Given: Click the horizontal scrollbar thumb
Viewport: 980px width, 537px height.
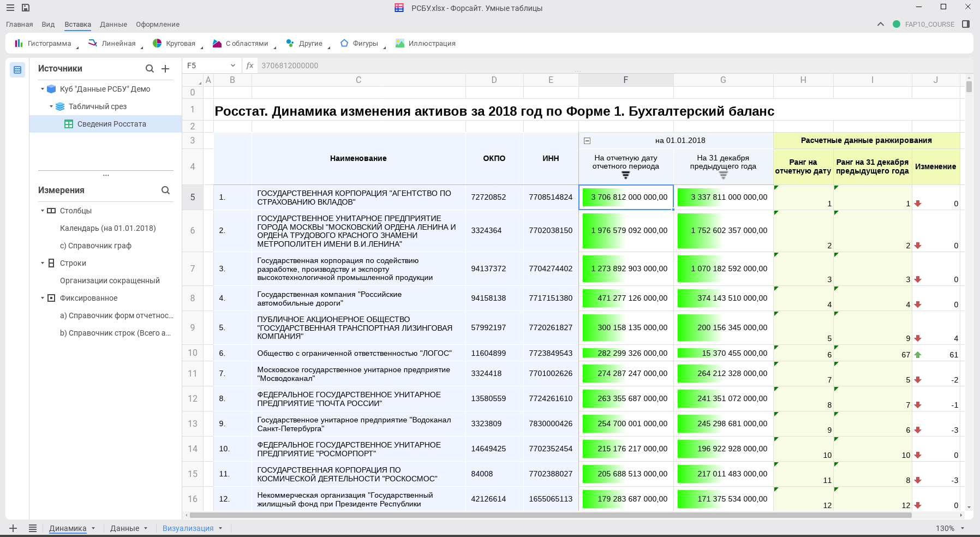Looking at the screenshot, I should (x=550, y=515).
